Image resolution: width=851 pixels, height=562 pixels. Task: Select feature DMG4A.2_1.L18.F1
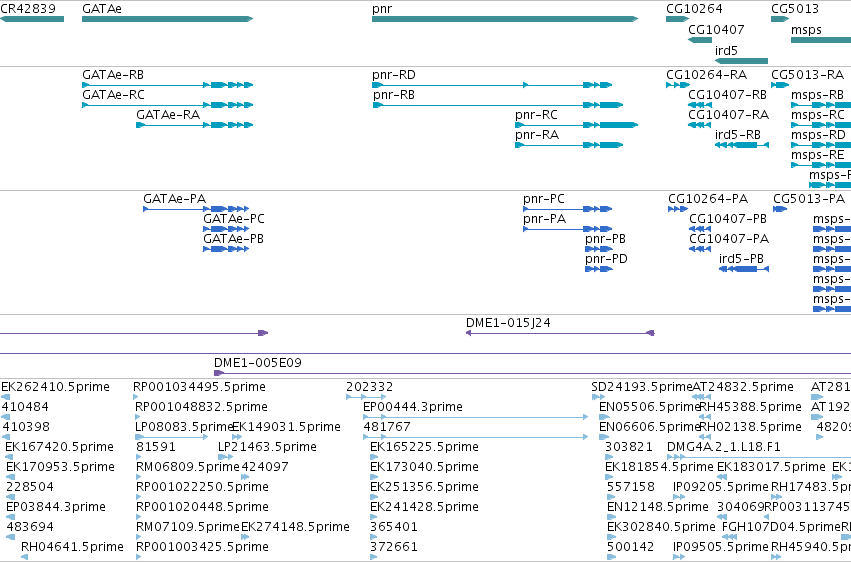click(759, 457)
